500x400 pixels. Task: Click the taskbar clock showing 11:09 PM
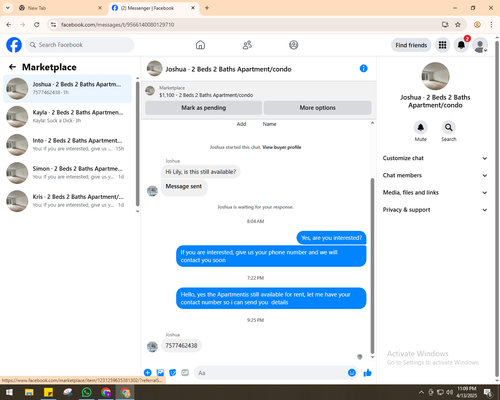[x=467, y=392]
